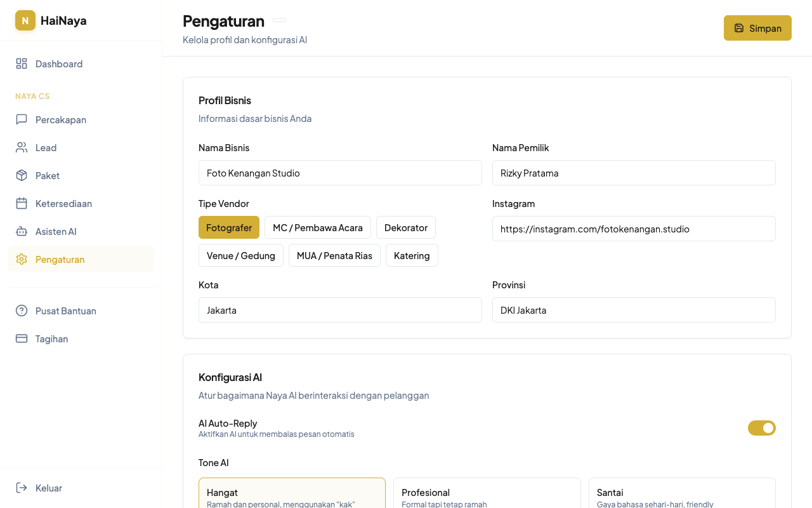Select MC / Pembawa Acara vendor type

pyautogui.click(x=317, y=227)
